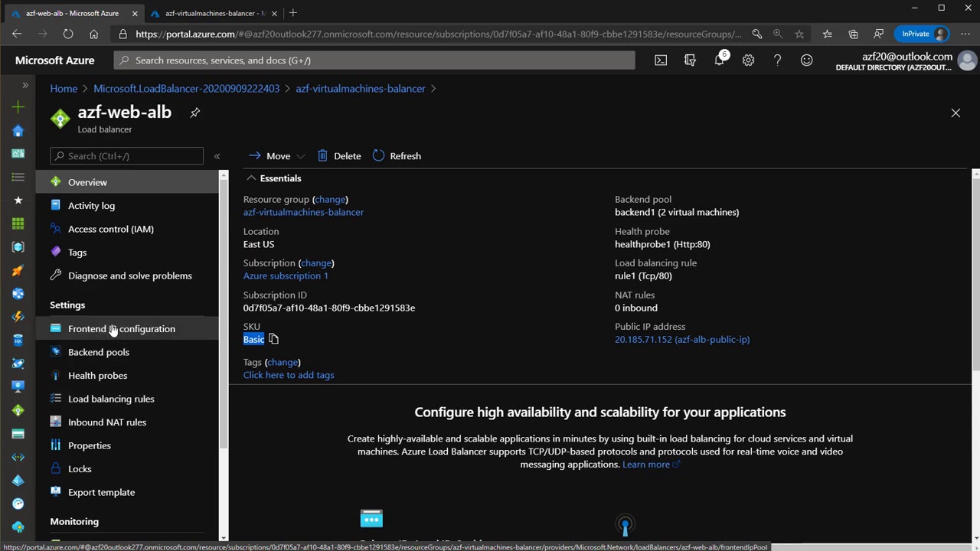Follow the Learn more link
Image resolution: width=980 pixels, height=551 pixels.
click(x=651, y=465)
